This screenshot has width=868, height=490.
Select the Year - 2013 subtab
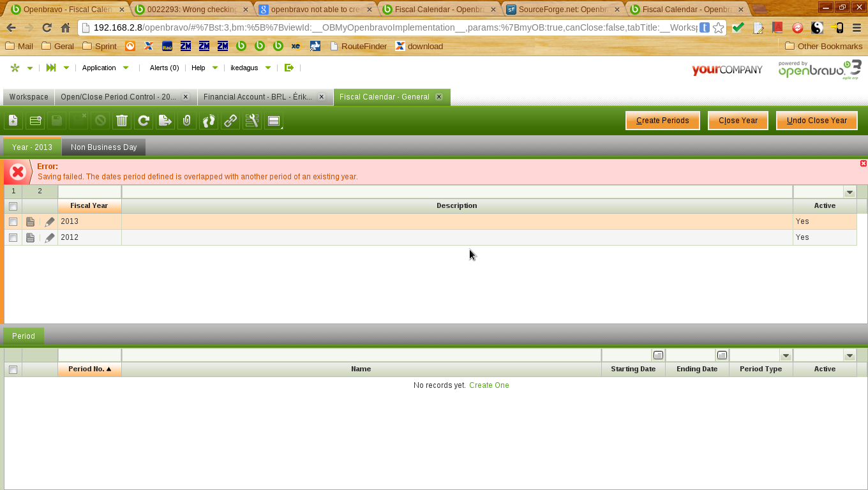tap(32, 147)
